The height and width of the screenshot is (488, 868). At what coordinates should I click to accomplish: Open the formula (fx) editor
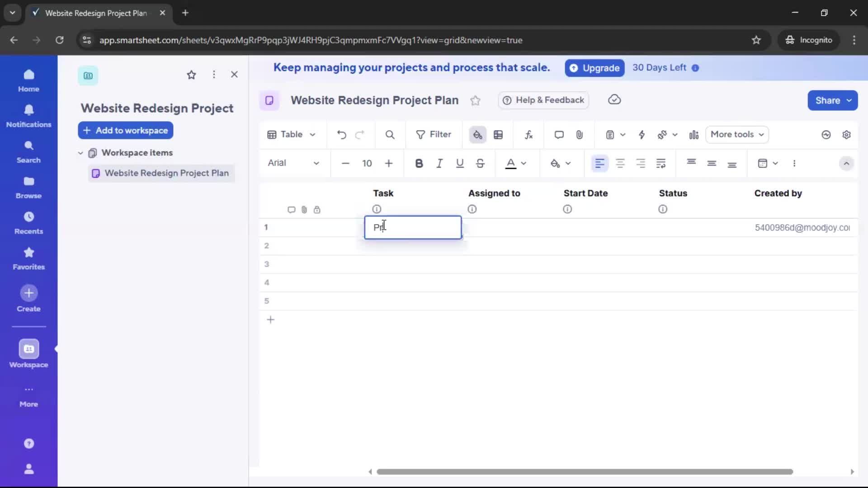529,135
